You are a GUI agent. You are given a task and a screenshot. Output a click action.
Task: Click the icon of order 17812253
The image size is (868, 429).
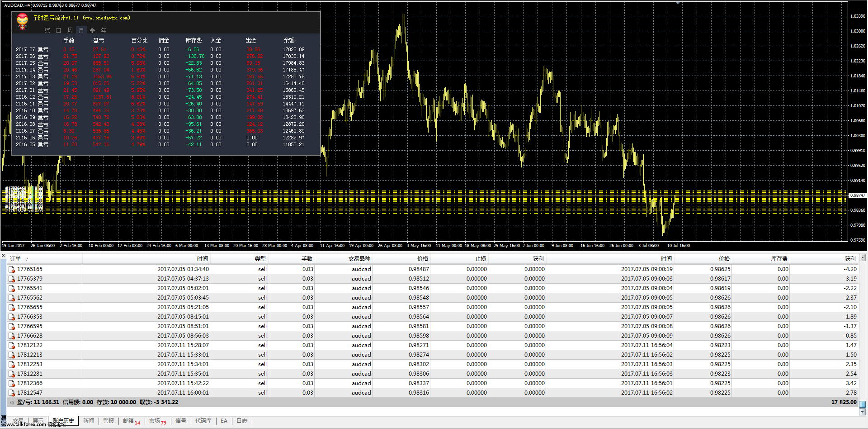pyautogui.click(x=12, y=364)
